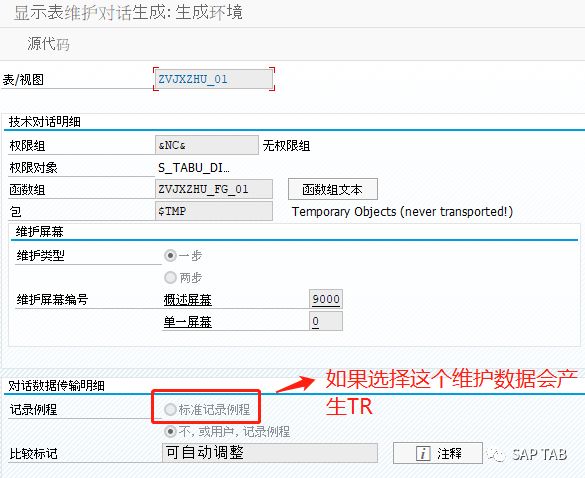This screenshot has width=585, height=478.
Task: Click the 维护屏幕 section header
Action: [x=39, y=232]
